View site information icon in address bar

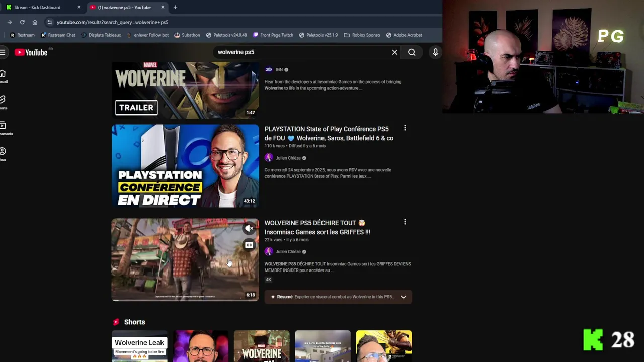pos(49,22)
